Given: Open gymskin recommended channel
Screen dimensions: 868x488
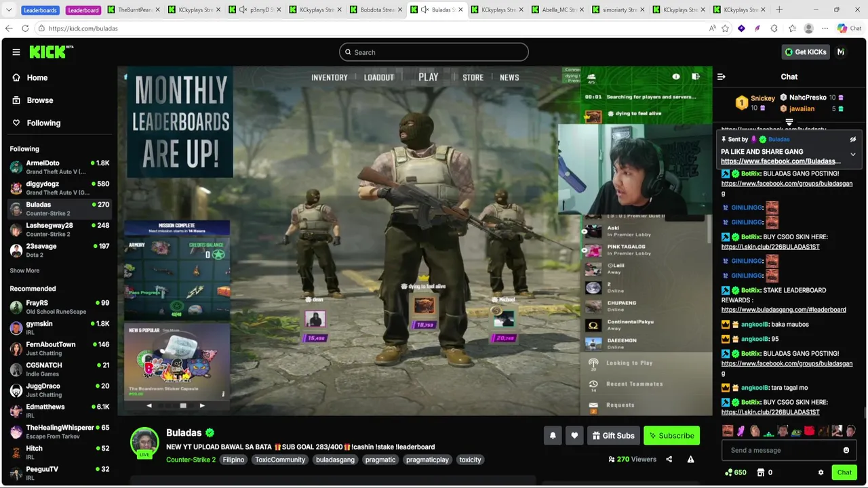Looking at the screenshot, I should pos(60,327).
